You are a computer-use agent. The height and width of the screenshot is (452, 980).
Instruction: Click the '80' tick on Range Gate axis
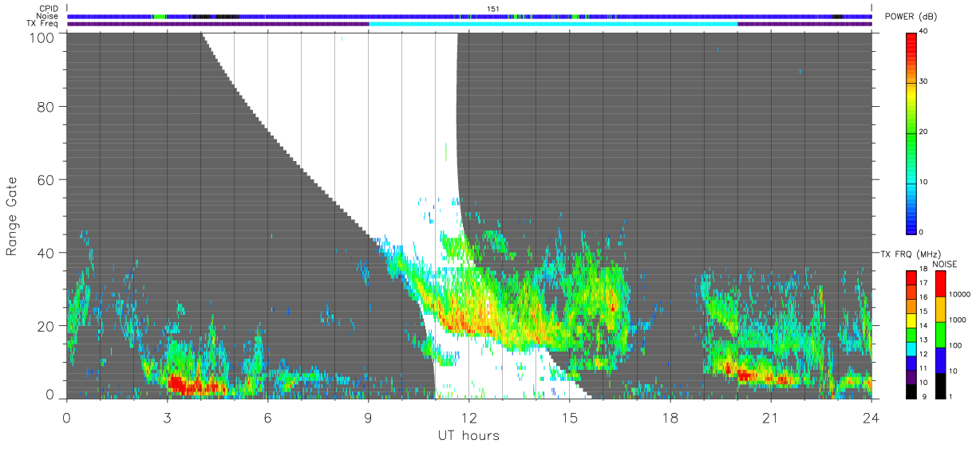(47, 106)
